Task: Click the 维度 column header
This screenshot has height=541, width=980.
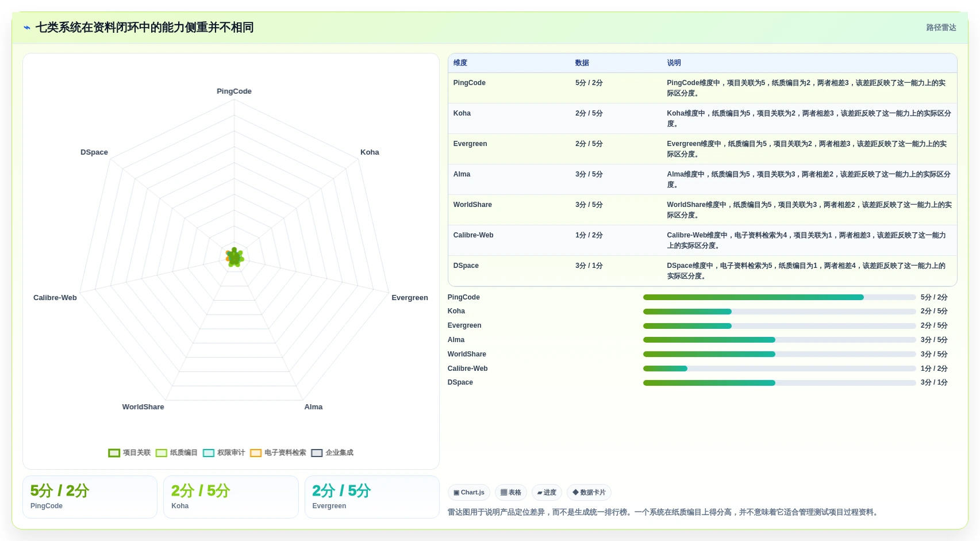Action: (x=460, y=63)
